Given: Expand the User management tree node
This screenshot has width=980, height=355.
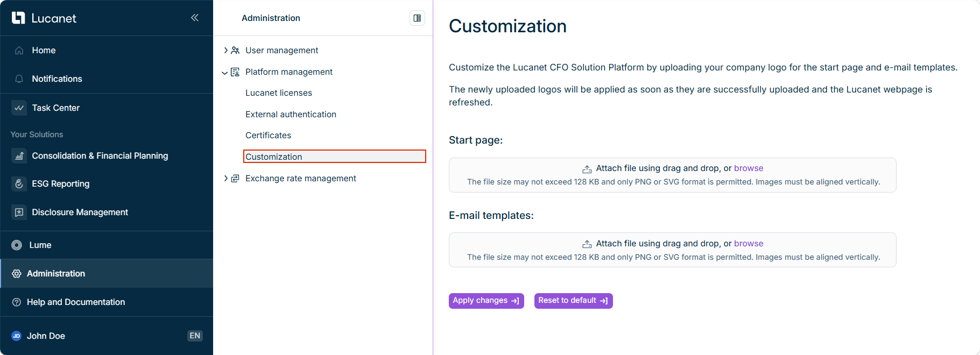Looking at the screenshot, I should tap(225, 51).
